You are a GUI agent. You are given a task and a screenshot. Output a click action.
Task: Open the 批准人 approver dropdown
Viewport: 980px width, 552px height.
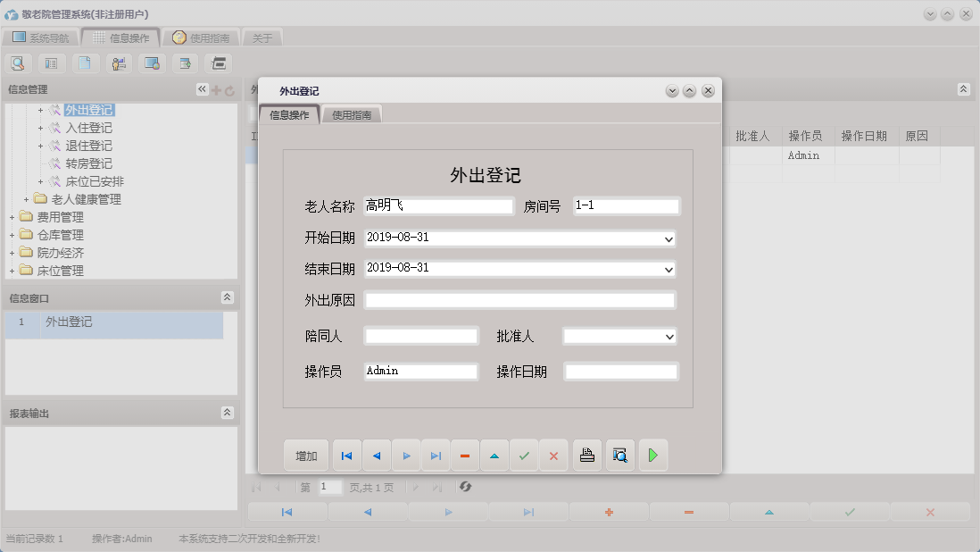click(x=671, y=336)
